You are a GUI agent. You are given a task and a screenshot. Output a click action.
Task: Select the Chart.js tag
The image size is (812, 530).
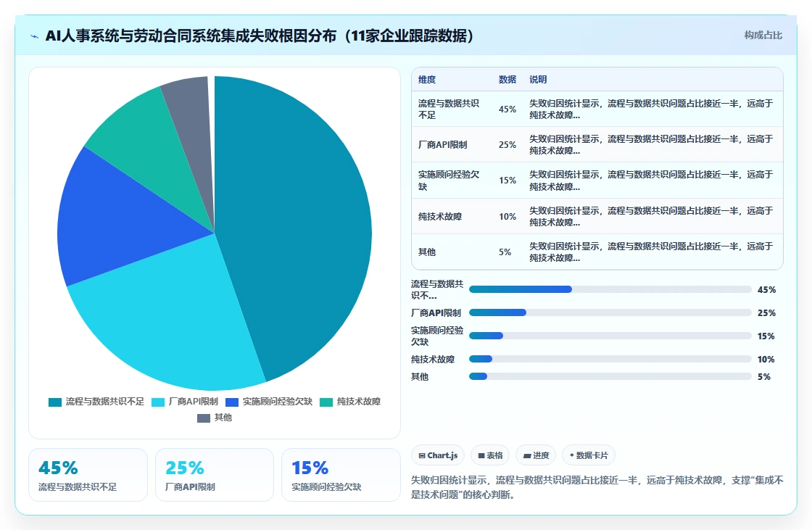click(x=438, y=455)
